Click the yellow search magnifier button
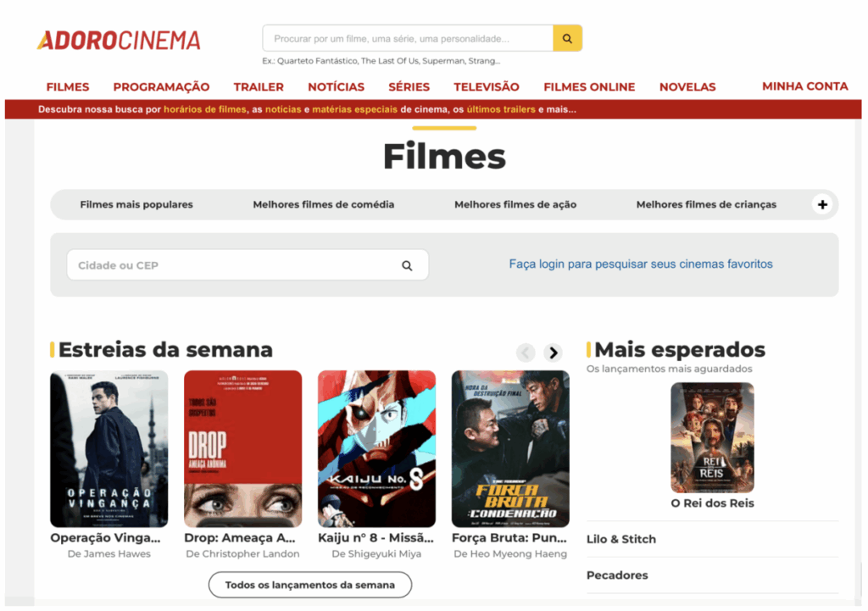 [x=567, y=38]
